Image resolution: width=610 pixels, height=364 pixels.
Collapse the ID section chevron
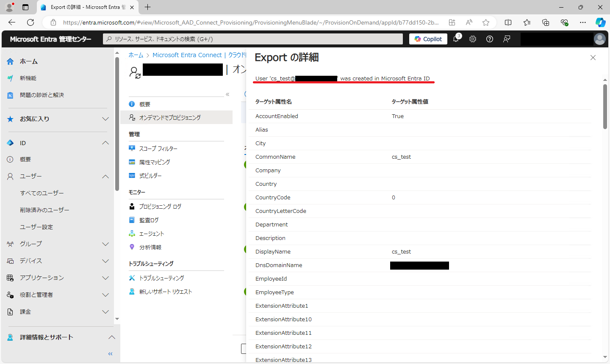(x=105, y=143)
